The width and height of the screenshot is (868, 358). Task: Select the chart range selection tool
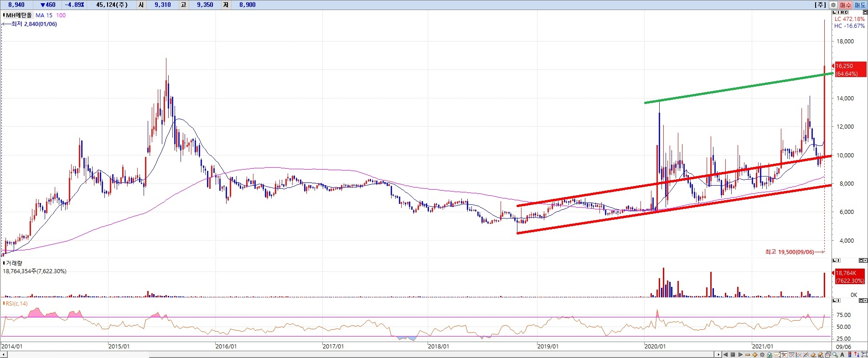(777, 354)
